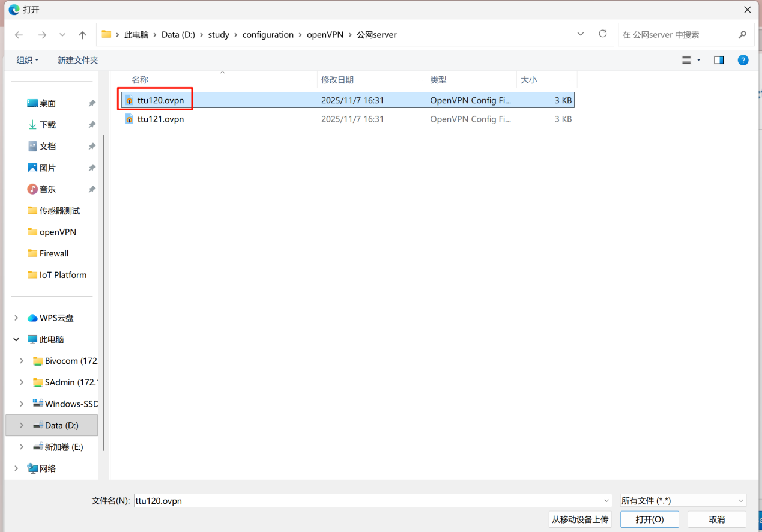The image size is (762, 532).
Task: Click the Back navigation arrow
Action: tap(19, 35)
